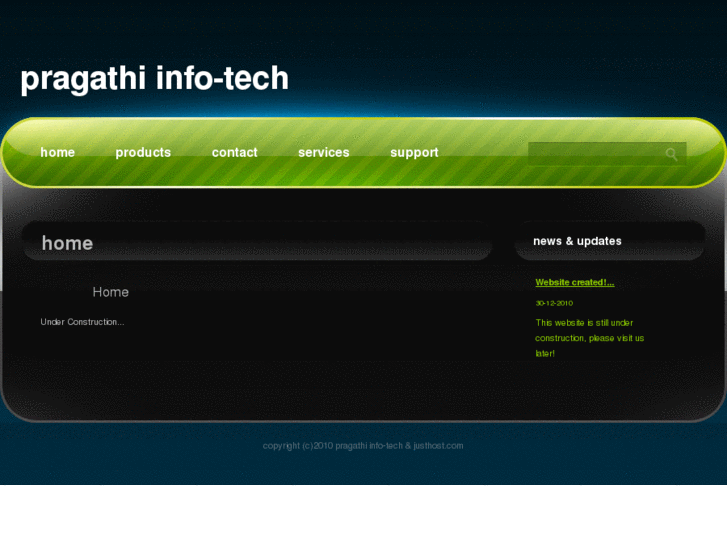
Task: Click the news date '30-12-2010'
Action: tap(554, 303)
